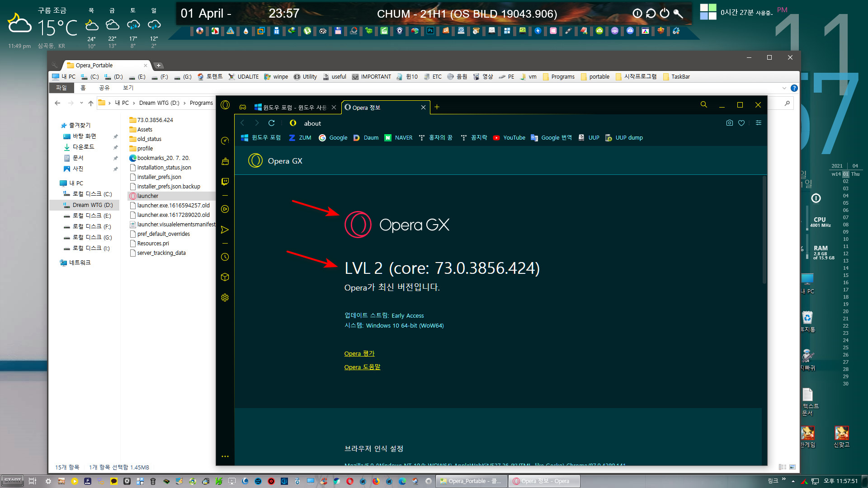Open GX Corner gamepad tab icon
Screen dimensions: 868x488
click(x=243, y=108)
